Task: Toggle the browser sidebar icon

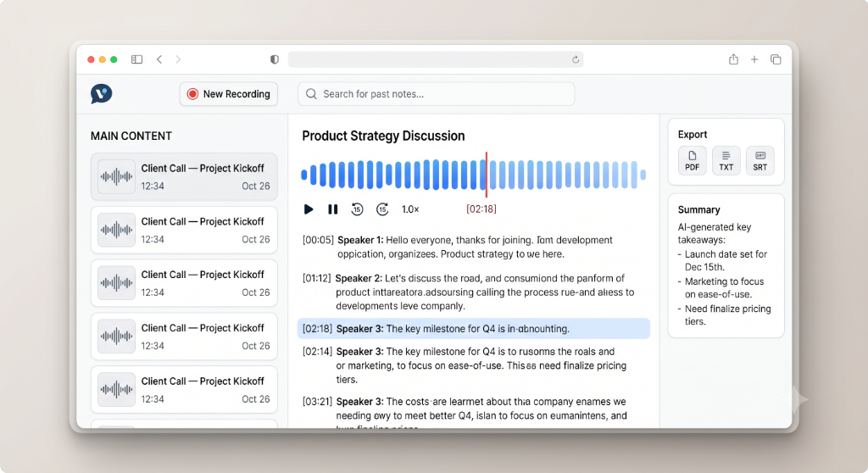Action: pyautogui.click(x=136, y=59)
